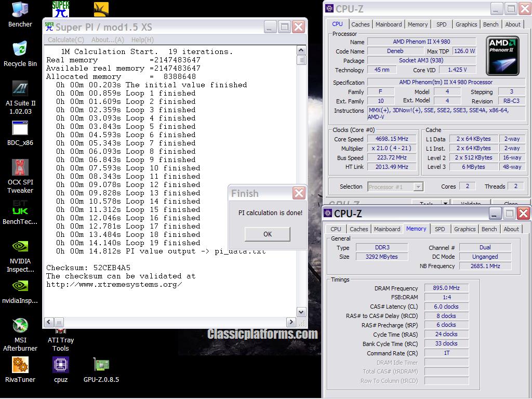Switch to Memory tab in upper CPU-Z
The height and width of the screenshot is (399, 532).
[418, 24]
